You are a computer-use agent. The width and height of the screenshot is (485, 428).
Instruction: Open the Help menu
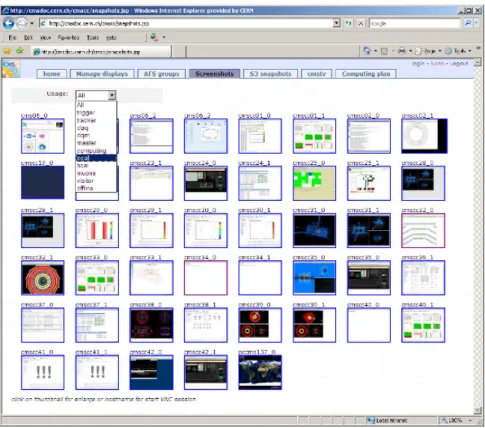click(111, 38)
